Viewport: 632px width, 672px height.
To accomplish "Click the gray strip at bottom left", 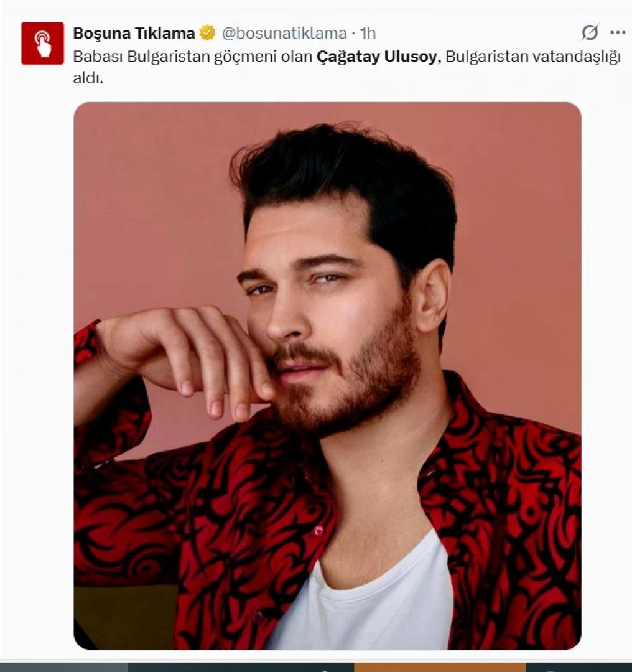I will point(64,667).
